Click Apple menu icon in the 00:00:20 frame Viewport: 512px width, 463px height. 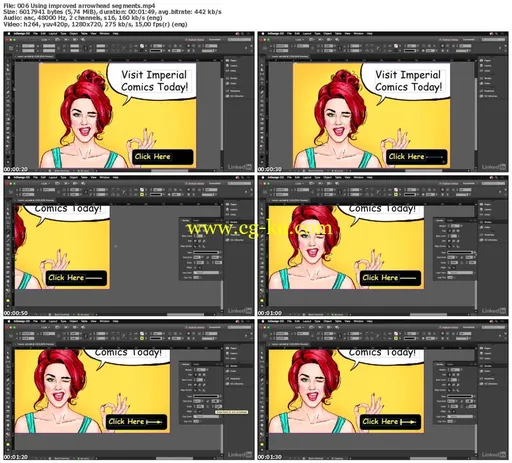coord(9,34)
